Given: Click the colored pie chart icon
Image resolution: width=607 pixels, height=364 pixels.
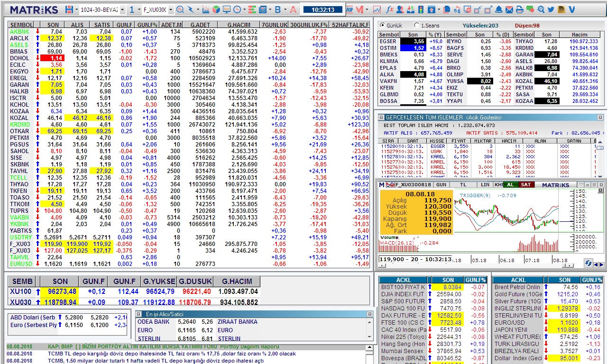Looking at the screenshot, I should pyautogui.click(x=216, y=9).
